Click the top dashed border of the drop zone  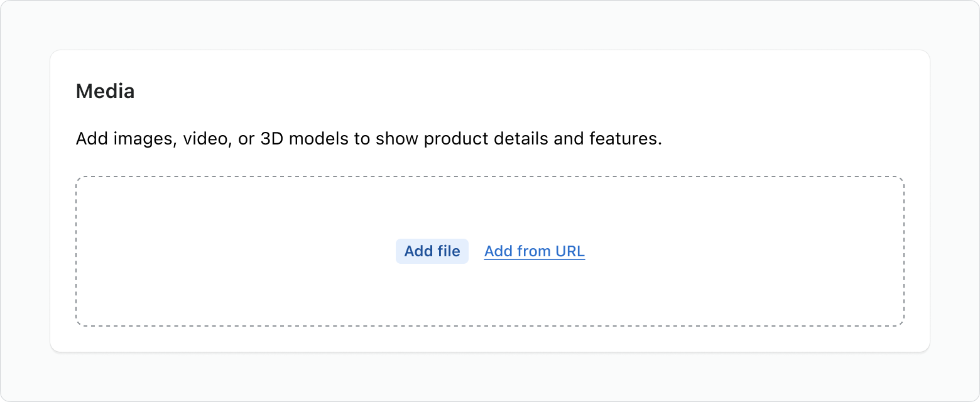[490, 177]
